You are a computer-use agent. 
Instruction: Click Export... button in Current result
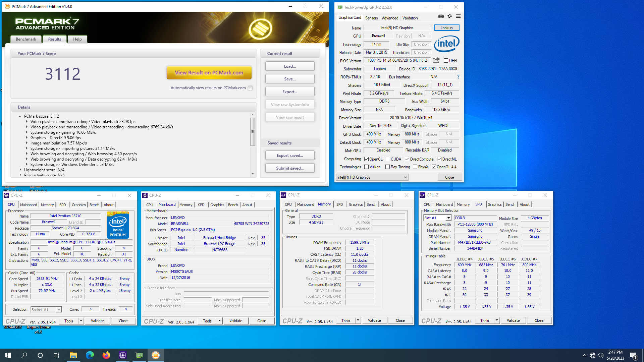(290, 92)
